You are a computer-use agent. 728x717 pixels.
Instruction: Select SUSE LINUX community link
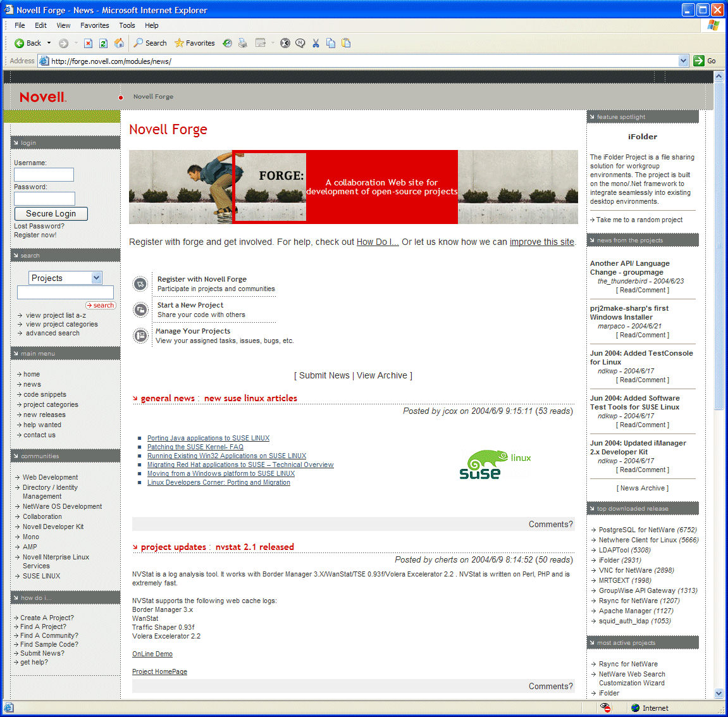[x=41, y=576]
